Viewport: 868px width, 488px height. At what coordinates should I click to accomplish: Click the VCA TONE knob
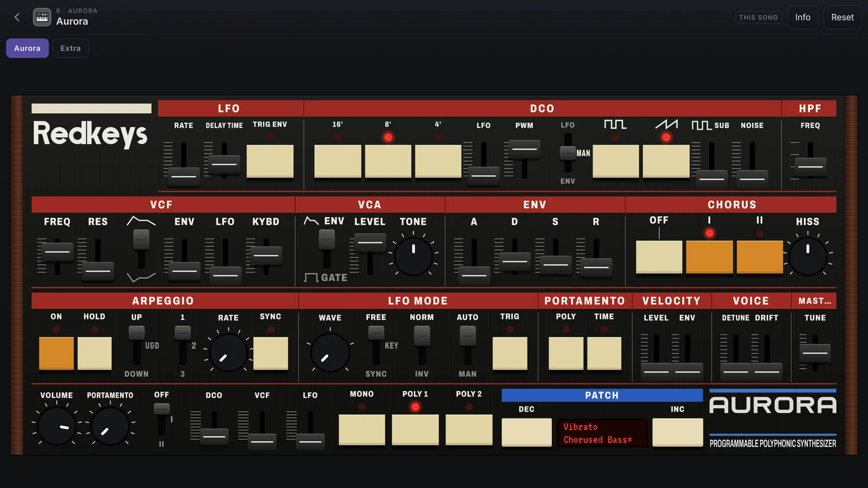(413, 256)
